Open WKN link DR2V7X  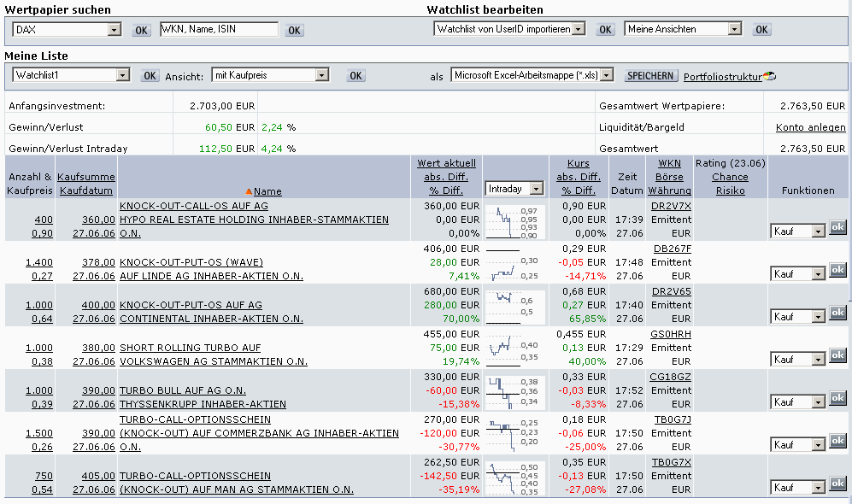tap(671, 206)
